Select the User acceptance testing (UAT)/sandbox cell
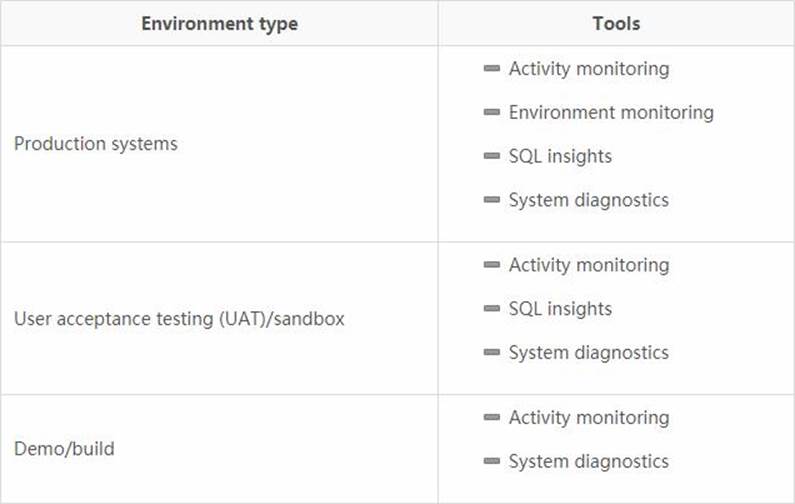 (179, 320)
